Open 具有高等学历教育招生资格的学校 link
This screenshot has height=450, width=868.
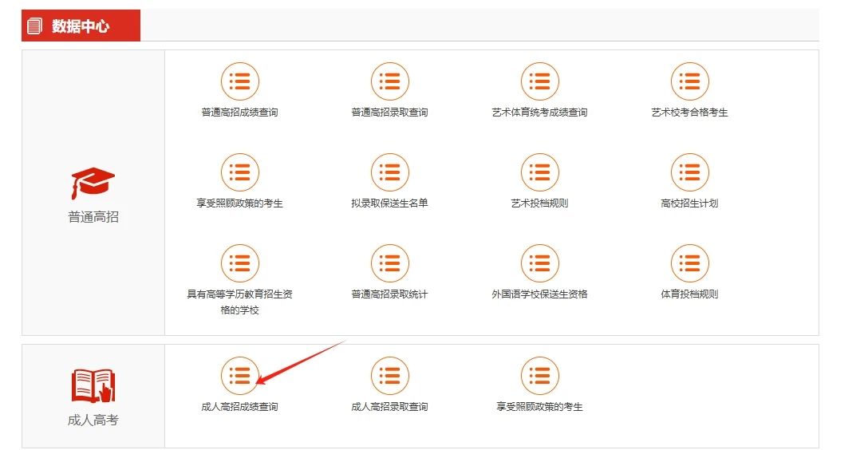tap(240, 302)
